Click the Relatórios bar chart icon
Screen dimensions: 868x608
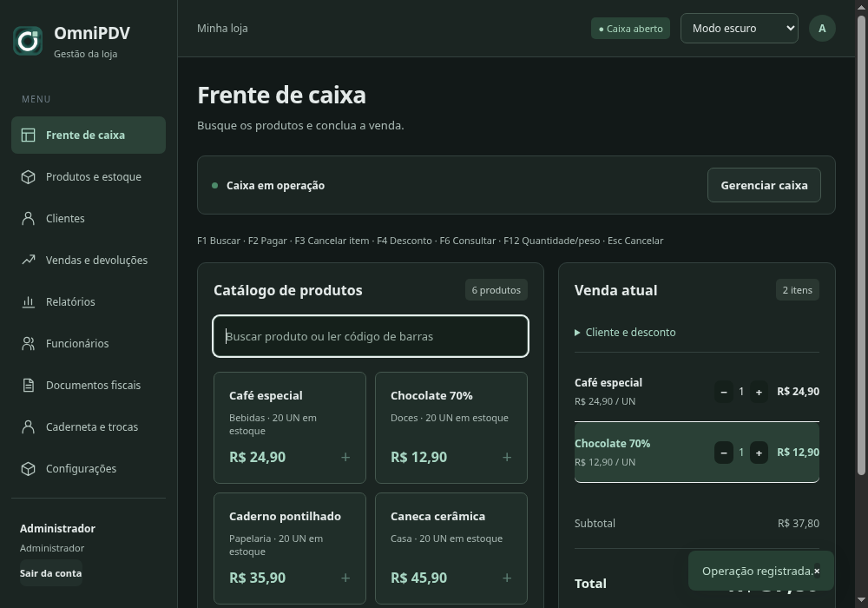[x=29, y=301]
